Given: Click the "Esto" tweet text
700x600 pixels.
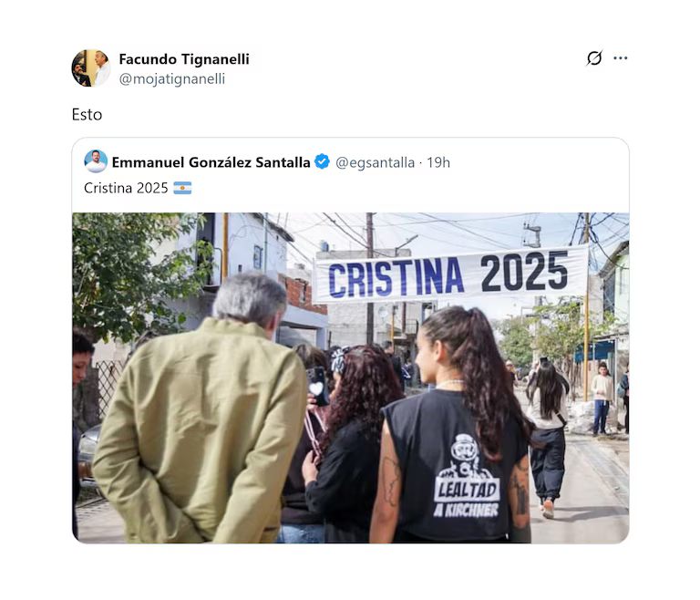Looking at the screenshot, I should click(87, 115).
